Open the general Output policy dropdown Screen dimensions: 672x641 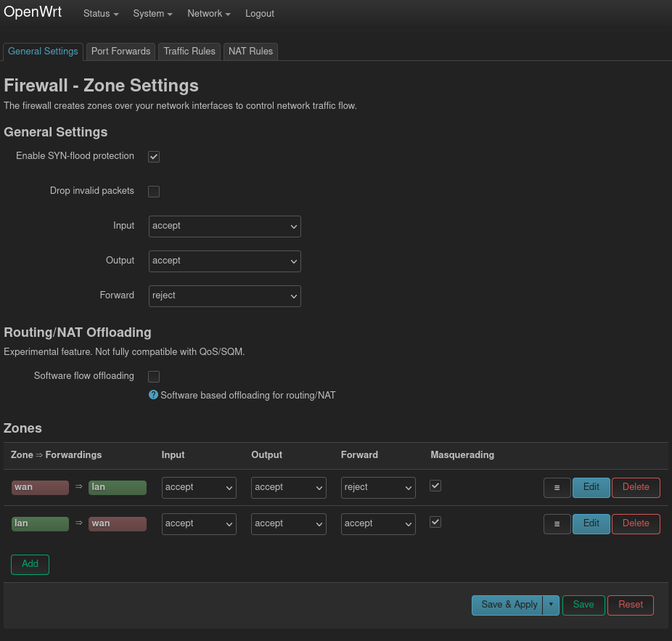click(x=224, y=261)
